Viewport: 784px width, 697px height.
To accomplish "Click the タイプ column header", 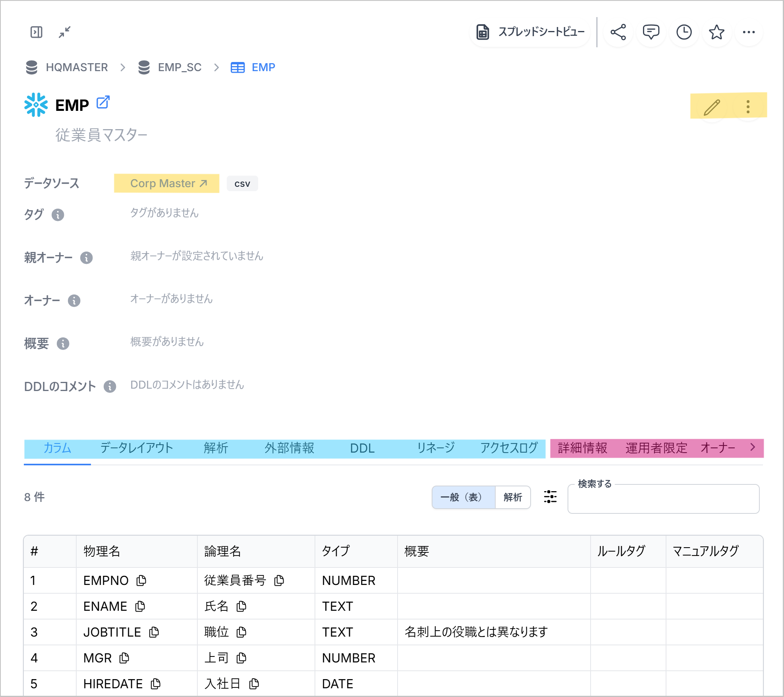I will (356, 552).
